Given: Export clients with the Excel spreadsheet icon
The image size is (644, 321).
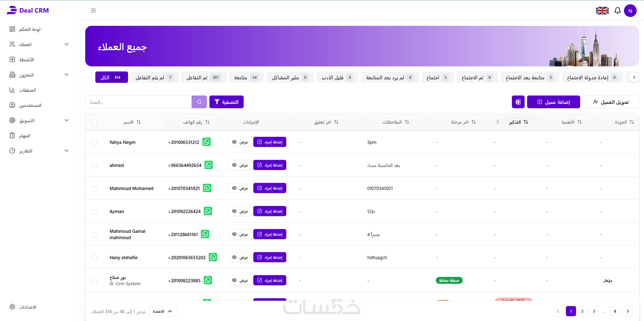Looking at the screenshot, I should tap(518, 102).
